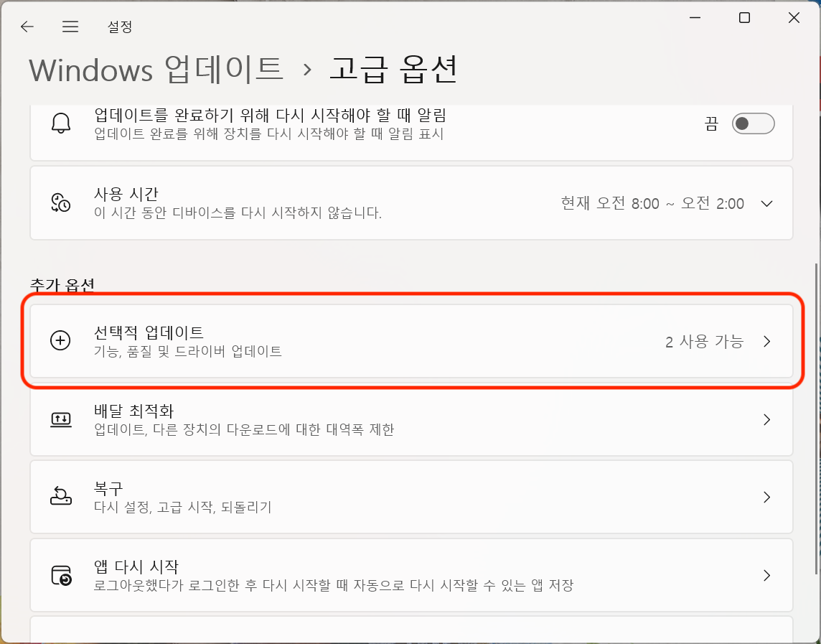Click 기능, 품질 및 드라이버 업데이트 description
This screenshot has height=644, width=821.
[x=188, y=351]
